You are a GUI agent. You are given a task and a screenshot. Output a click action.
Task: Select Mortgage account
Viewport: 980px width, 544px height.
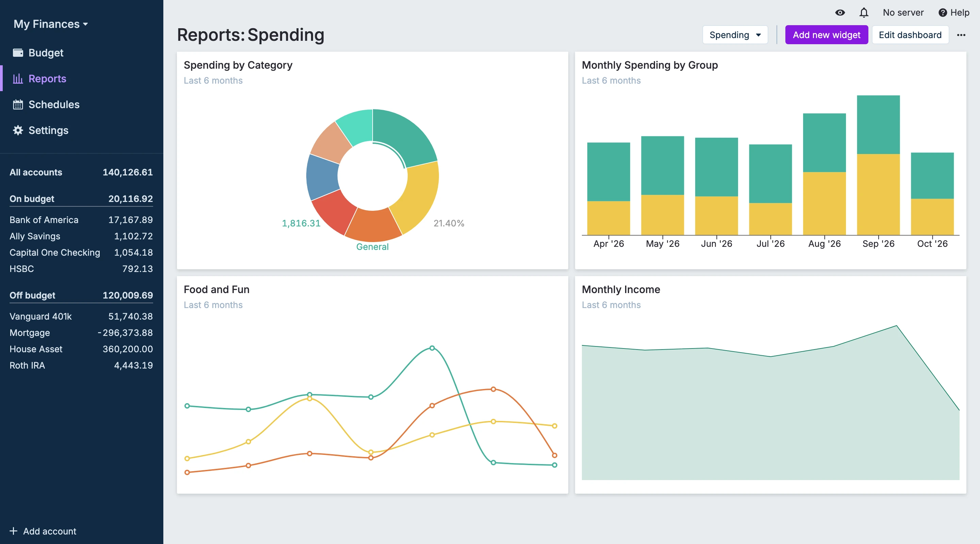(81, 333)
